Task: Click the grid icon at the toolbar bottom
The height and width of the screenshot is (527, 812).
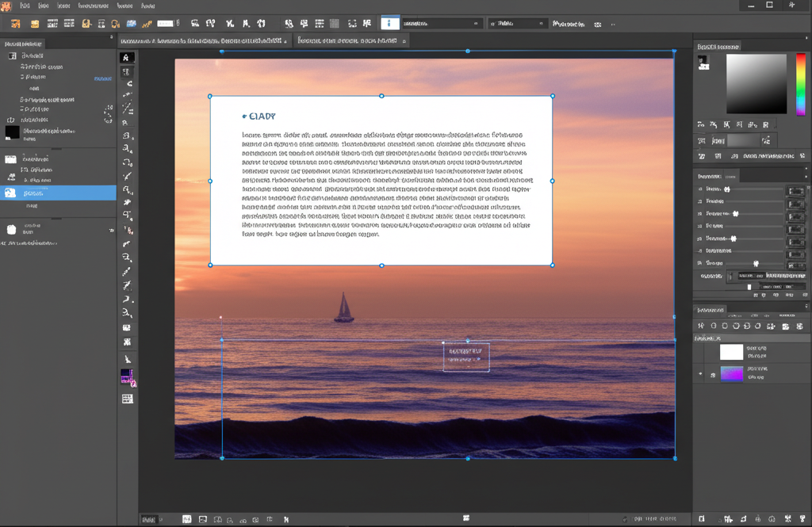Action: point(127,399)
